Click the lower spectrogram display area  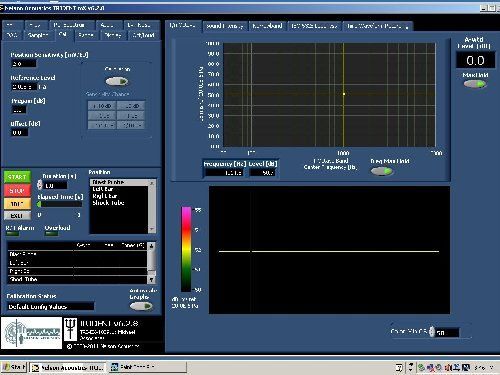329,250
